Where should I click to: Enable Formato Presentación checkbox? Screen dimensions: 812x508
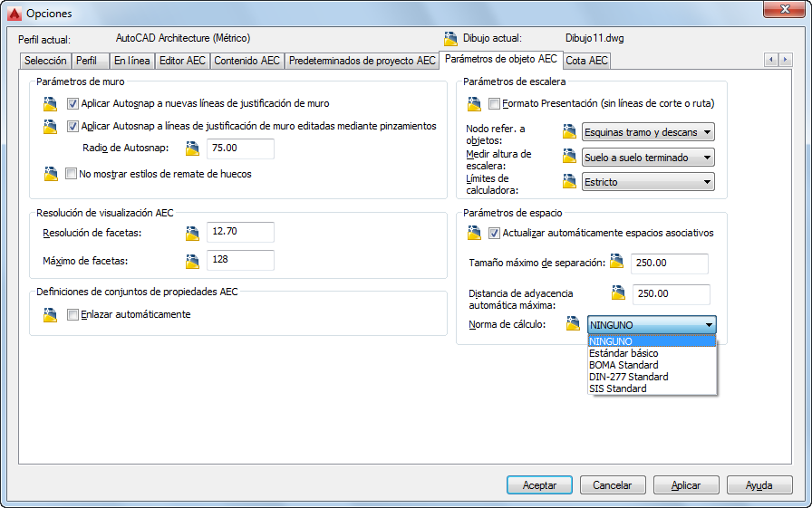coord(495,104)
